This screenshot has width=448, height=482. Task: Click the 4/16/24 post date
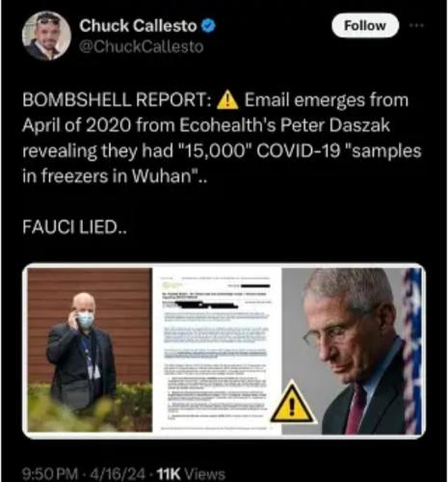tap(119, 473)
